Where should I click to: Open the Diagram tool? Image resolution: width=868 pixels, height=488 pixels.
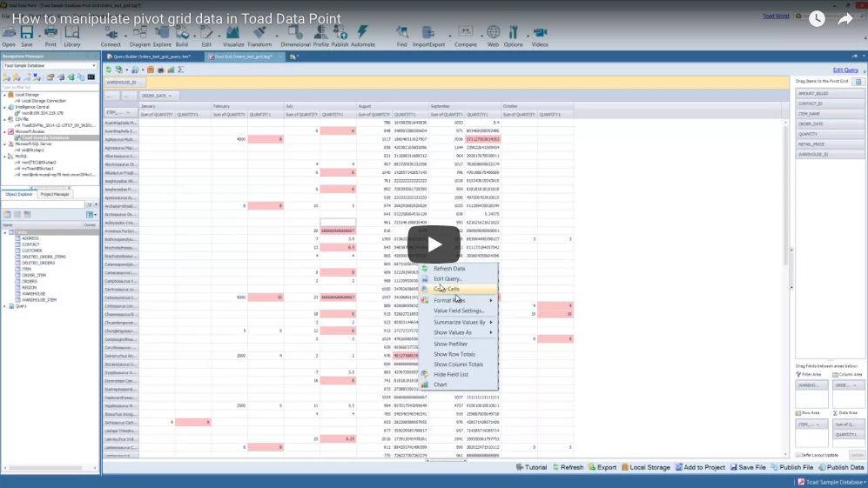click(x=139, y=35)
